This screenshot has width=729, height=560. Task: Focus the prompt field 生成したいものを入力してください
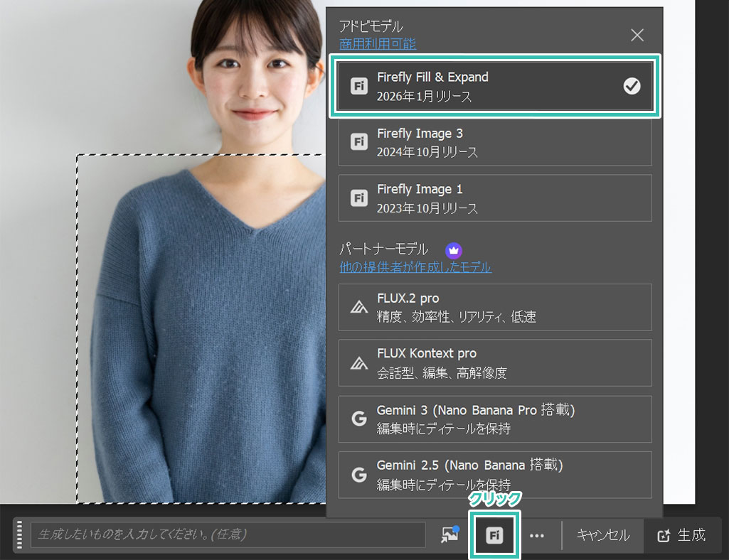click(x=228, y=535)
